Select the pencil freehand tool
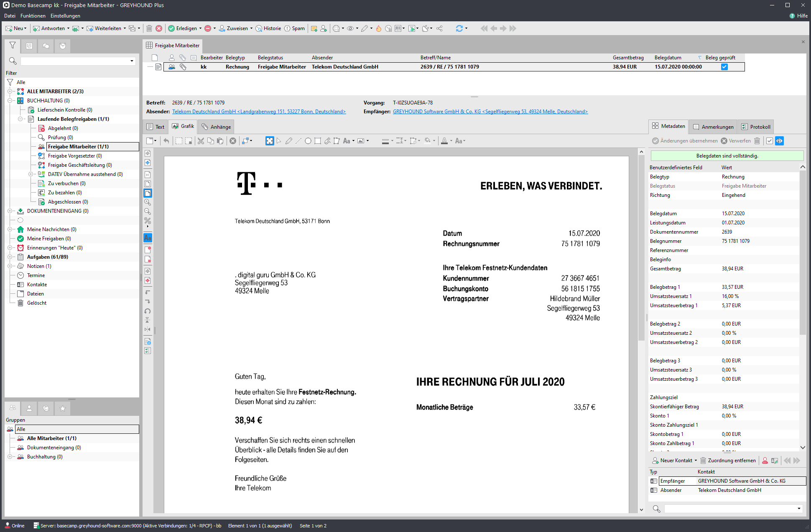 click(x=289, y=141)
